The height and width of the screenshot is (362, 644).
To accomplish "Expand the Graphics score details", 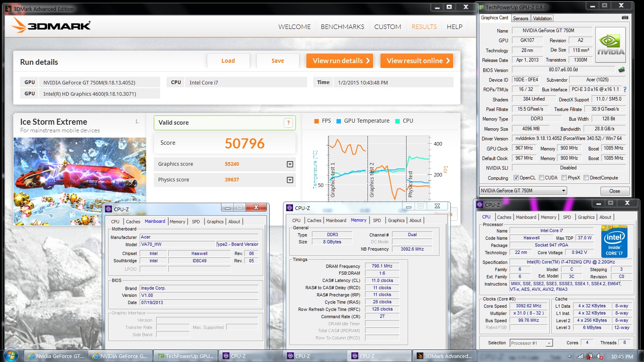I will tap(290, 164).
